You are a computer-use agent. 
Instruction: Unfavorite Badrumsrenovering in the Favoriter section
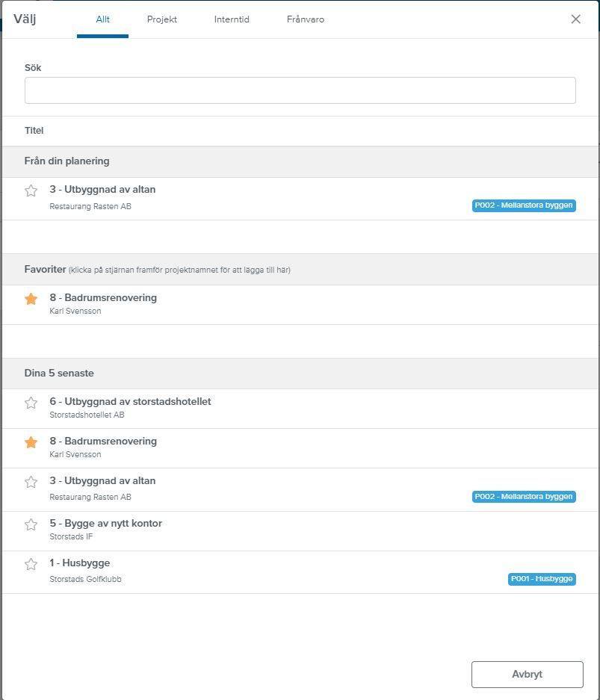31,299
